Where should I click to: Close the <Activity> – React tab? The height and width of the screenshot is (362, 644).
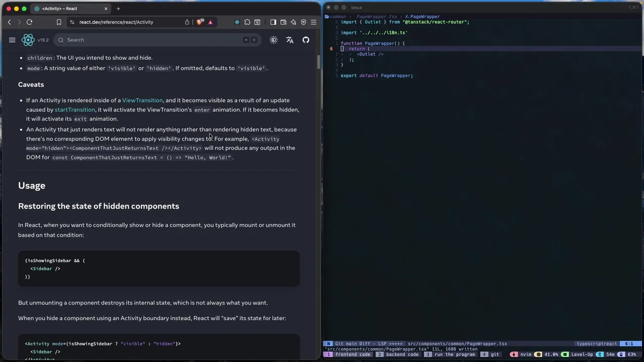click(x=106, y=9)
